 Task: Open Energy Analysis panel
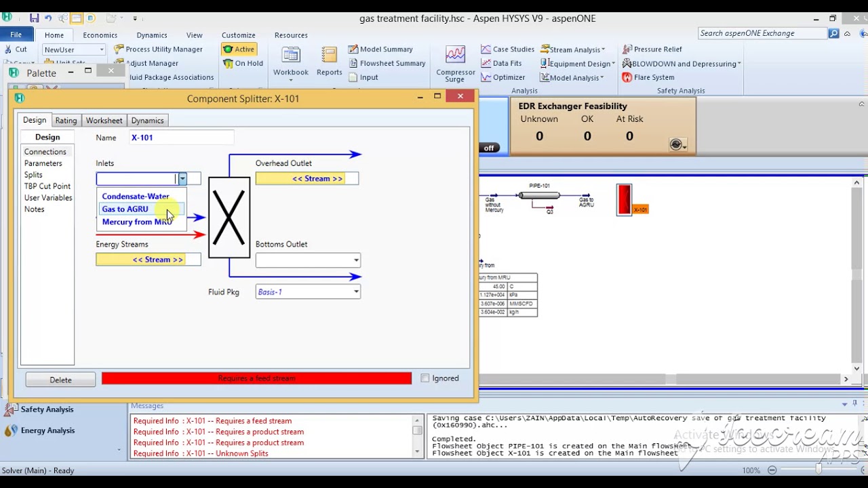pos(39,430)
